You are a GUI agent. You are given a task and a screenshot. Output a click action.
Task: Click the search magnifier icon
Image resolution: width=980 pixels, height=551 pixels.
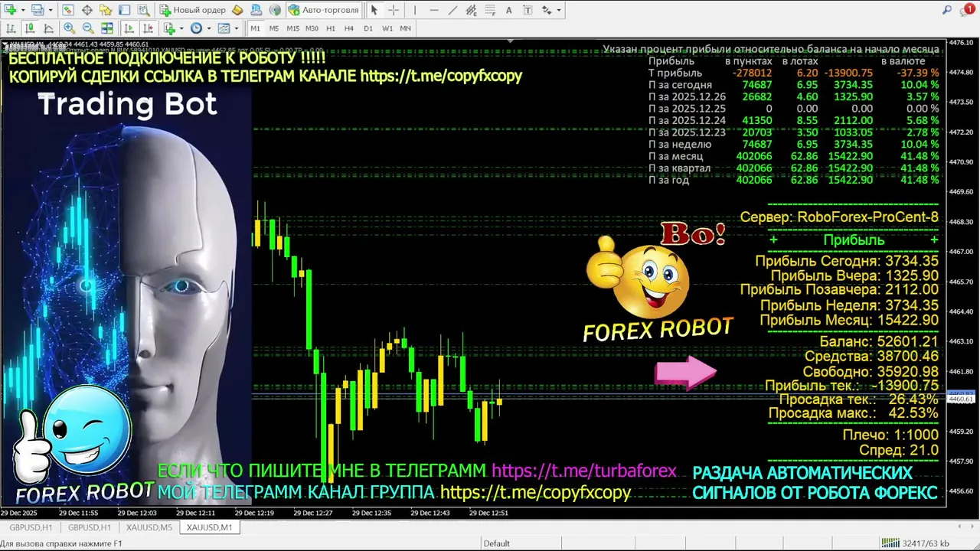point(946,10)
